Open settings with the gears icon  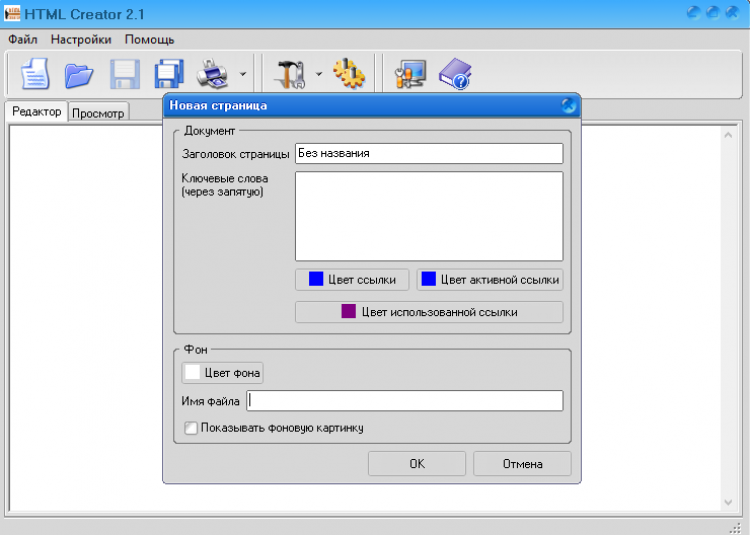349,74
